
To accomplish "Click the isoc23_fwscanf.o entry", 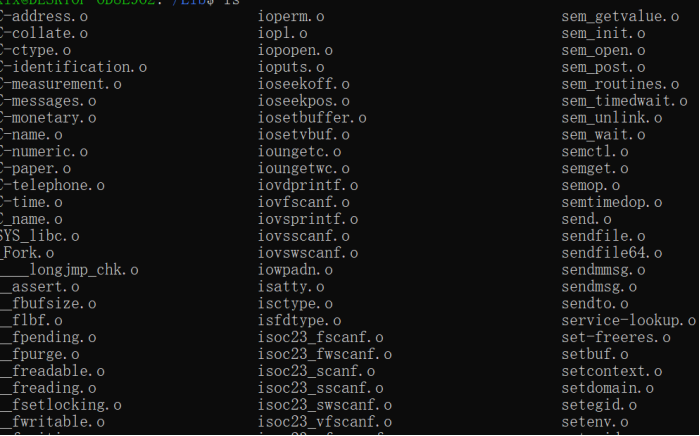I will (325, 354).
